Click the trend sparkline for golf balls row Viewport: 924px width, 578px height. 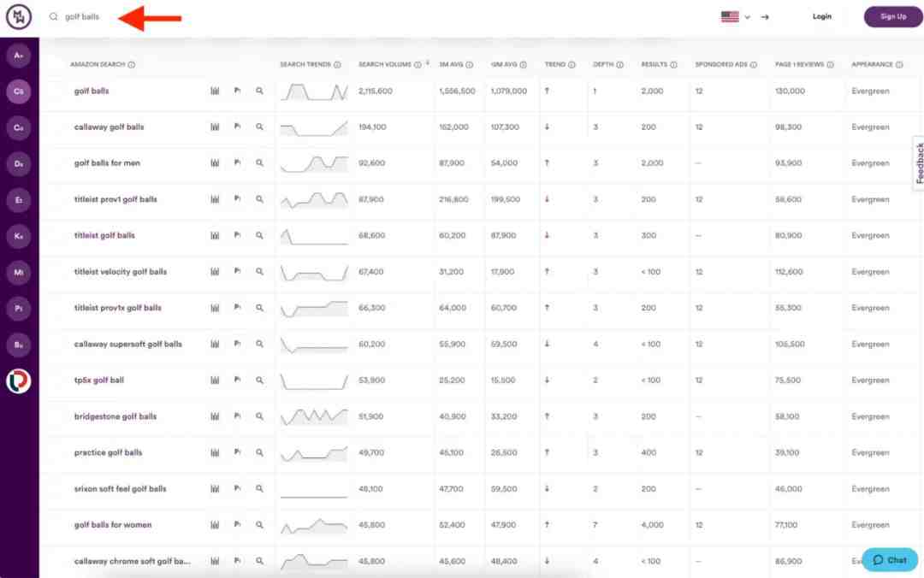tap(314, 91)
